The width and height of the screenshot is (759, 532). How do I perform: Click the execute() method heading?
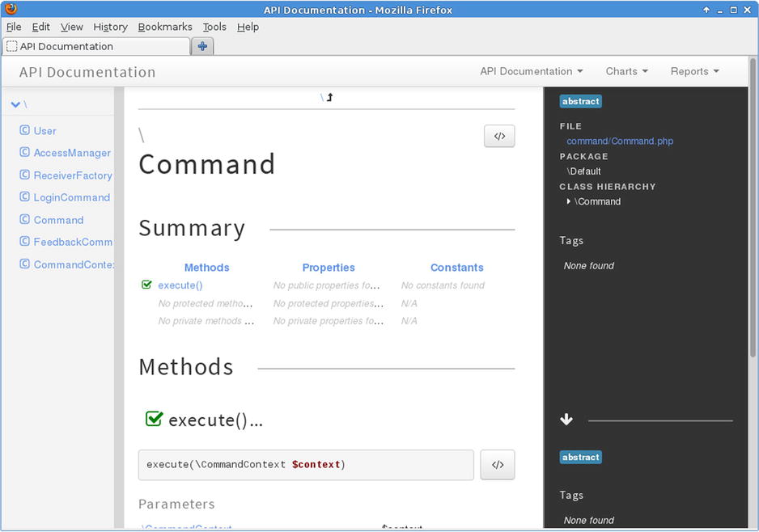tap(215, 420)
